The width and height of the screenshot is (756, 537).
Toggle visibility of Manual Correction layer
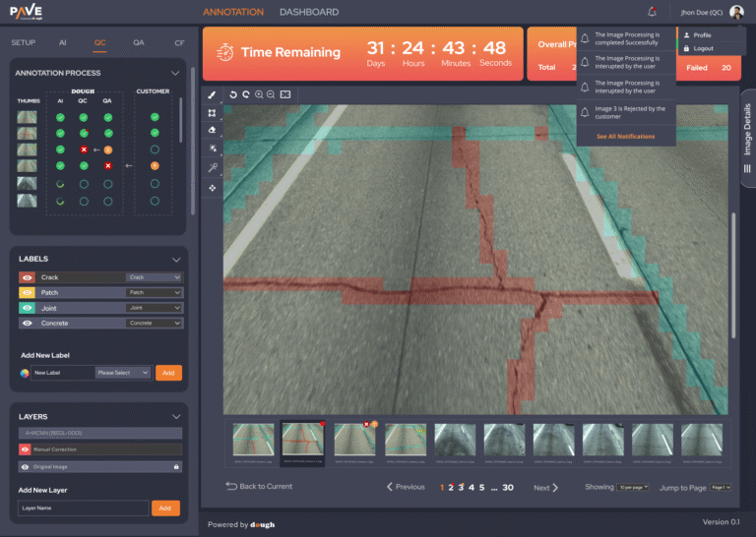click(26, 449)
